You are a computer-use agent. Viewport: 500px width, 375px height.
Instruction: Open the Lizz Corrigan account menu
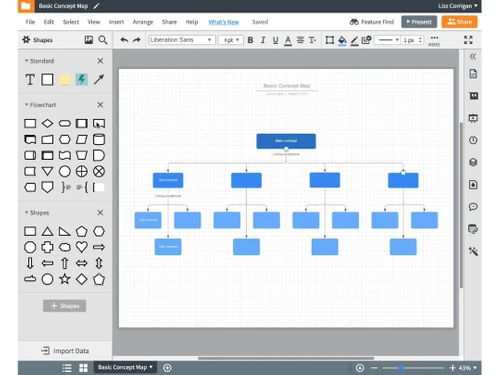point(457,6)
